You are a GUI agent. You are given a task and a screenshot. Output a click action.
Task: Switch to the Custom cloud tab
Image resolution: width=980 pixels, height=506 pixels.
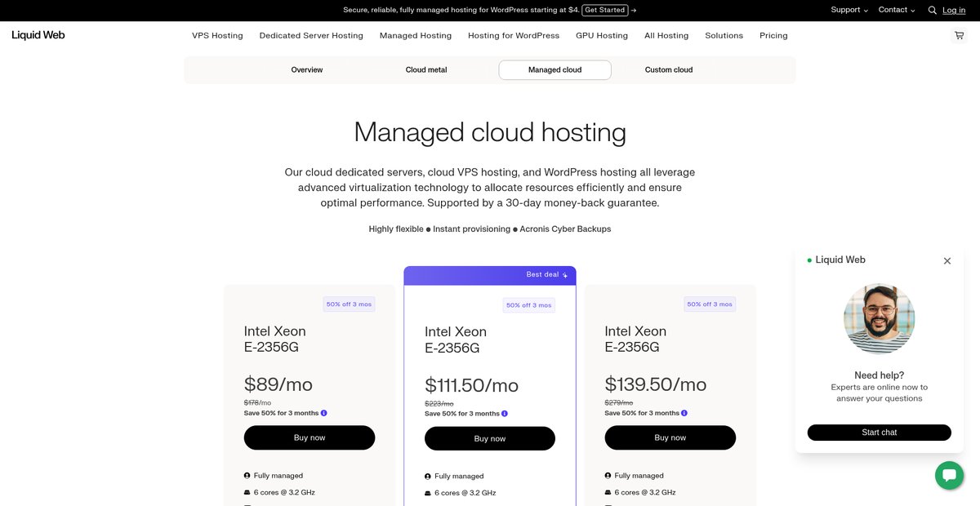tap(669, 70)
